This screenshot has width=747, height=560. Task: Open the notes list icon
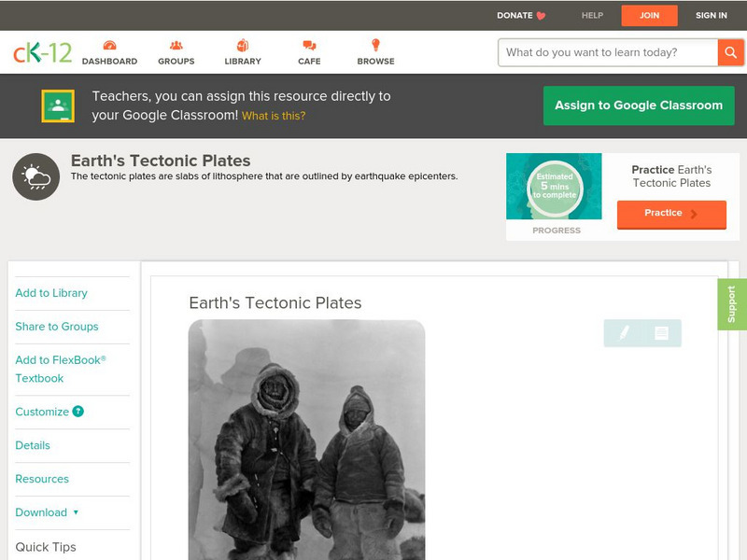pos(661,333)
